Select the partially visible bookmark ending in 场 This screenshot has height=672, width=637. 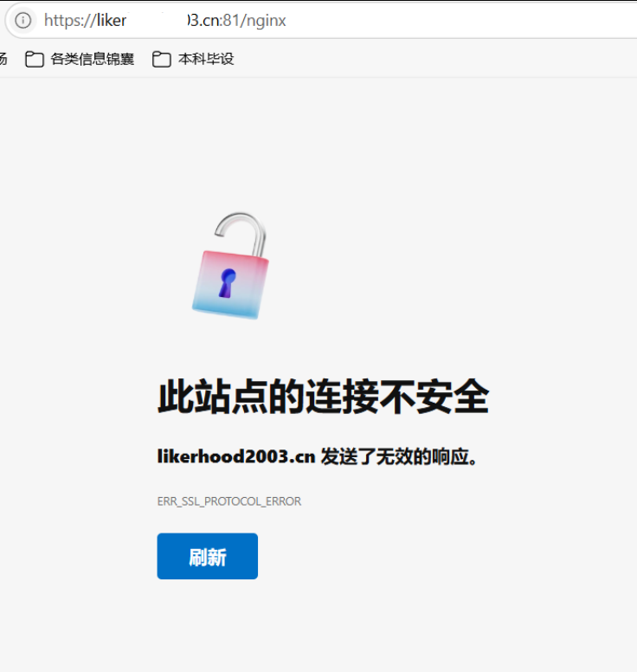tap(3, 59)
